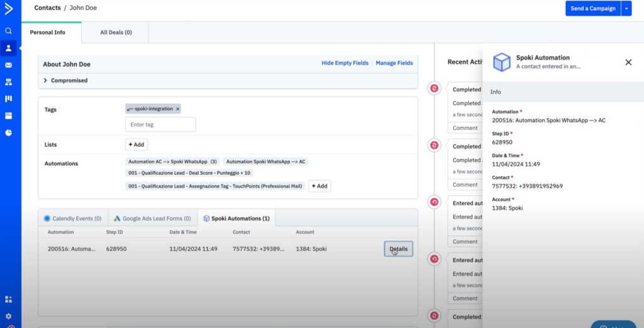Open Reports pie chart icon
The height and width of the screenshot is (328, 644).
[x=9, y=133]
